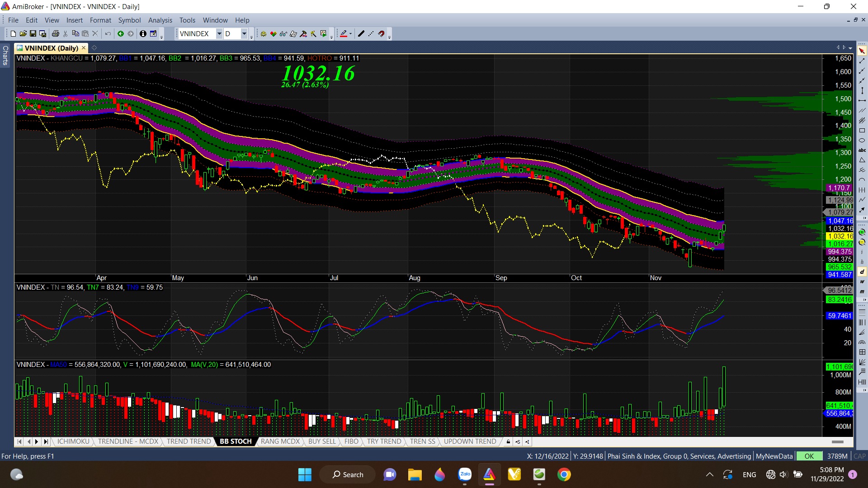Click the Undo toolbar icon

click(x=108, y=33)
